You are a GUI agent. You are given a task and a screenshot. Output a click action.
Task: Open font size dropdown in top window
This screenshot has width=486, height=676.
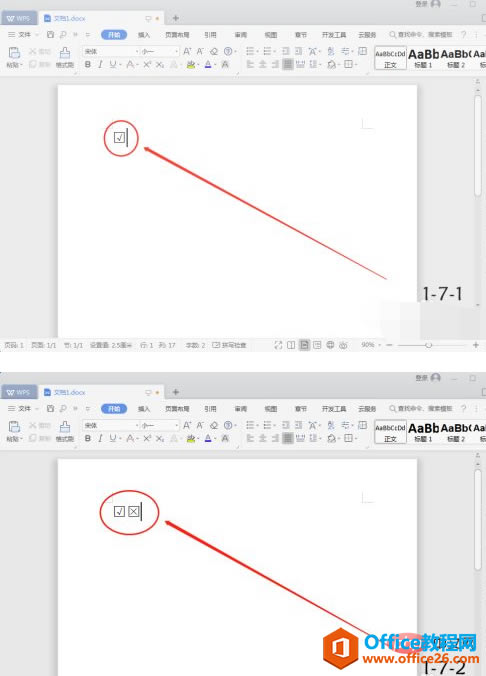177,52
